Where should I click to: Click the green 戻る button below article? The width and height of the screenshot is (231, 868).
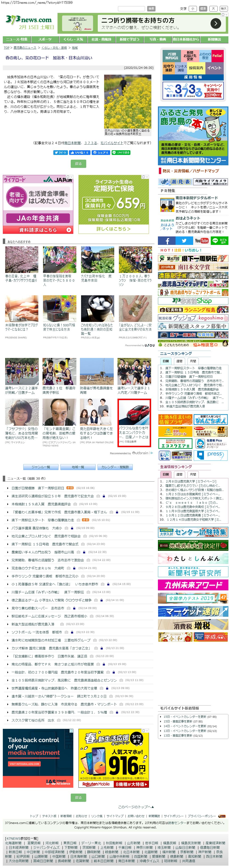click(78, 164)
